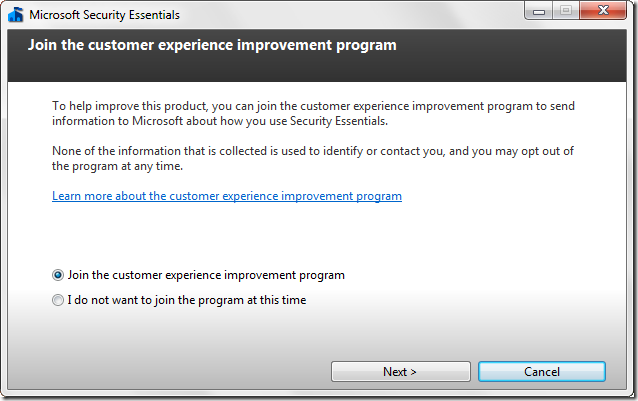Click the paragraph starting "To help improve this product"
The height and width of the screenshot is (401, 638).
[x=312, y=113]
